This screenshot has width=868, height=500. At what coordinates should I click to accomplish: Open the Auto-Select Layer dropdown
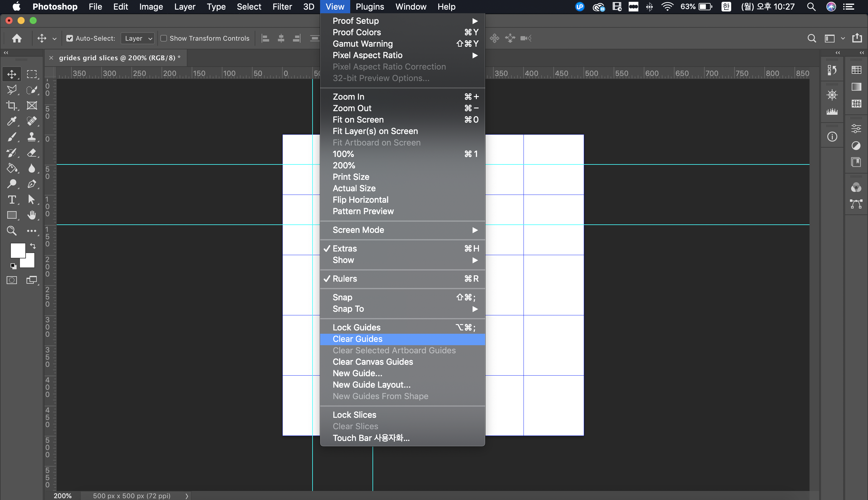[x=137, y=38]
